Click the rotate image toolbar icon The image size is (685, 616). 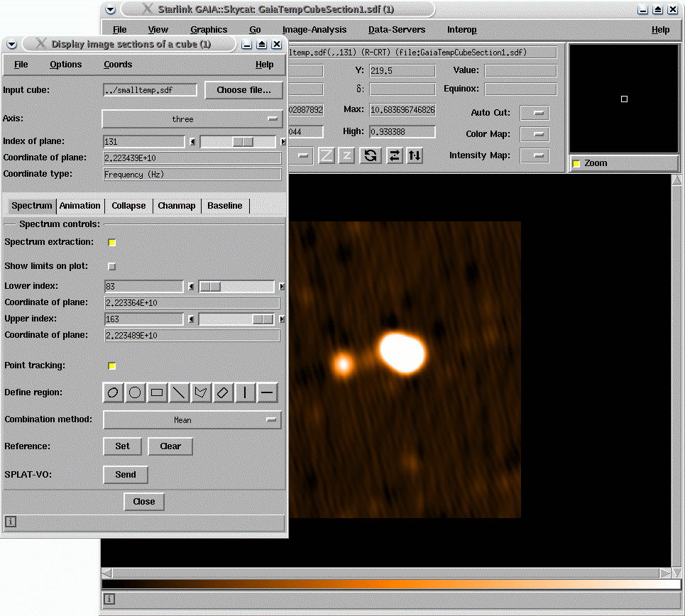pos(371,155)
